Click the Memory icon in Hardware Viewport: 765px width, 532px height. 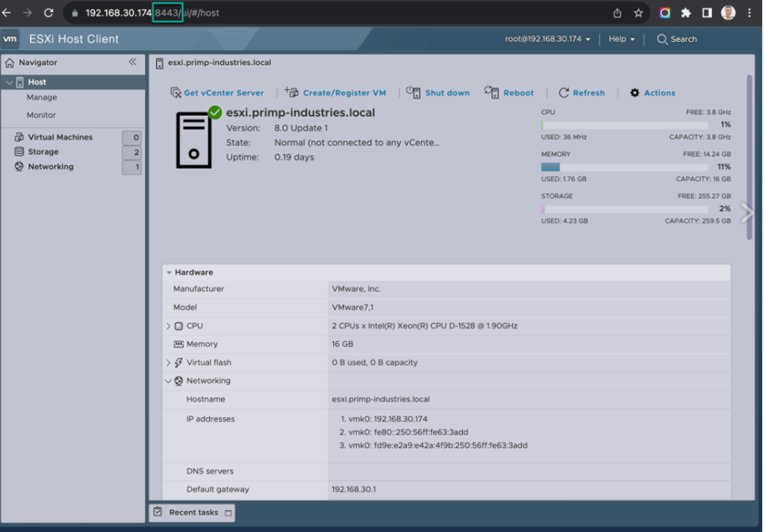pos(179,344)
